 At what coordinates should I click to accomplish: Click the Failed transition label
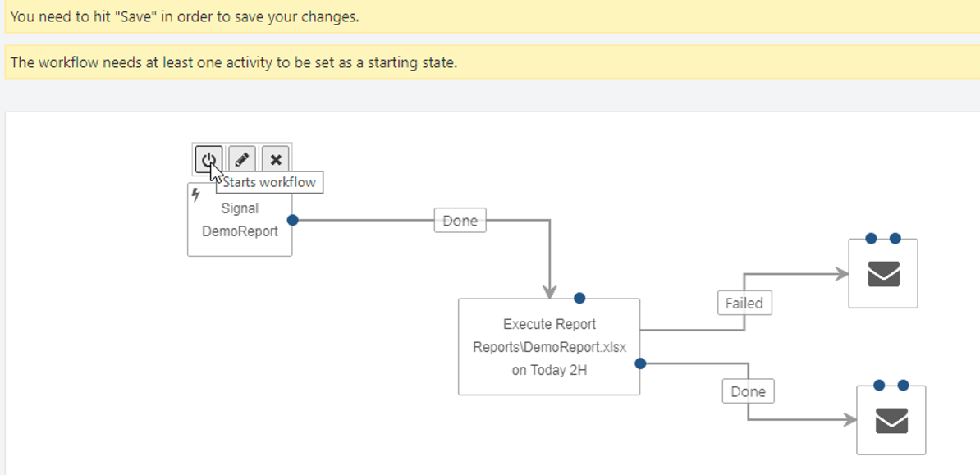point(744,303)
